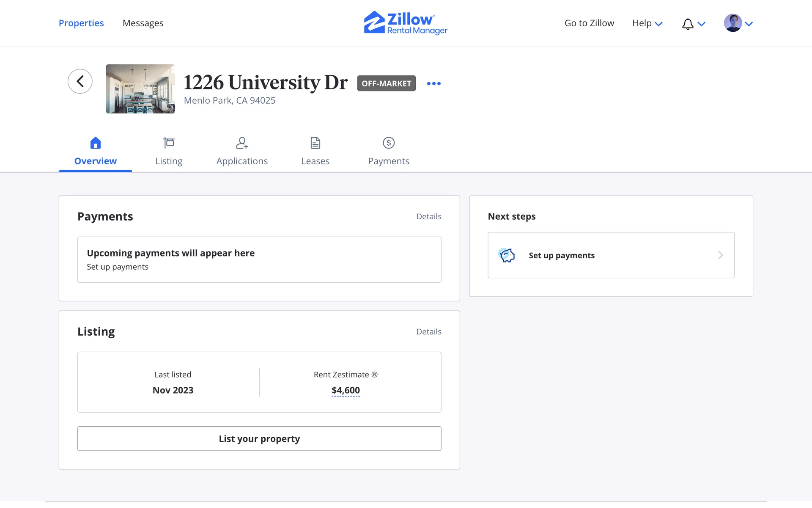Click the $4,600 Rent Zestimate value
812x508 pixels.
346,390
